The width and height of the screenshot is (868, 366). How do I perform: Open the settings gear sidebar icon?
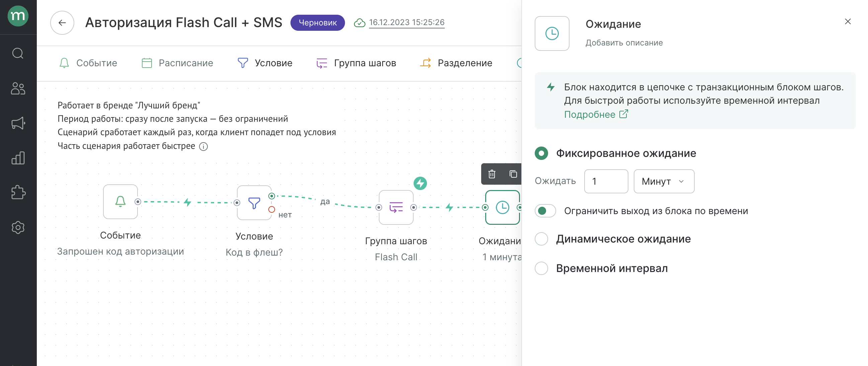click(18, 227)
